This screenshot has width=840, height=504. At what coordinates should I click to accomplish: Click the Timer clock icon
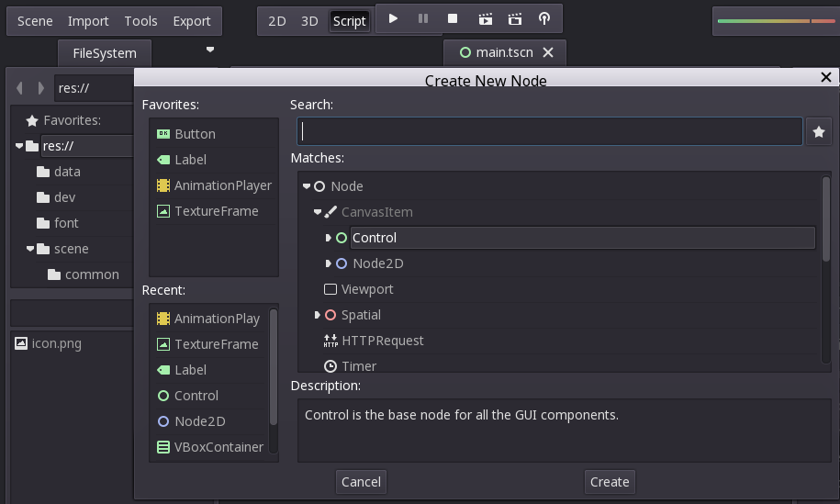[330, 366]
